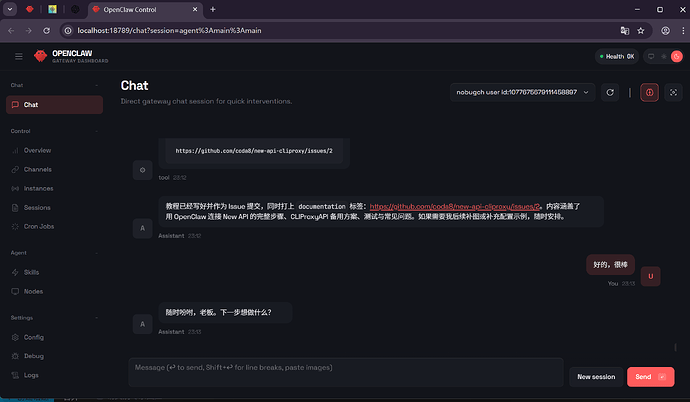Viewport: 690px width, 402px height.
Task: Click the assistant avatar beside the tutorial message
Action: (x=143, y=228)
